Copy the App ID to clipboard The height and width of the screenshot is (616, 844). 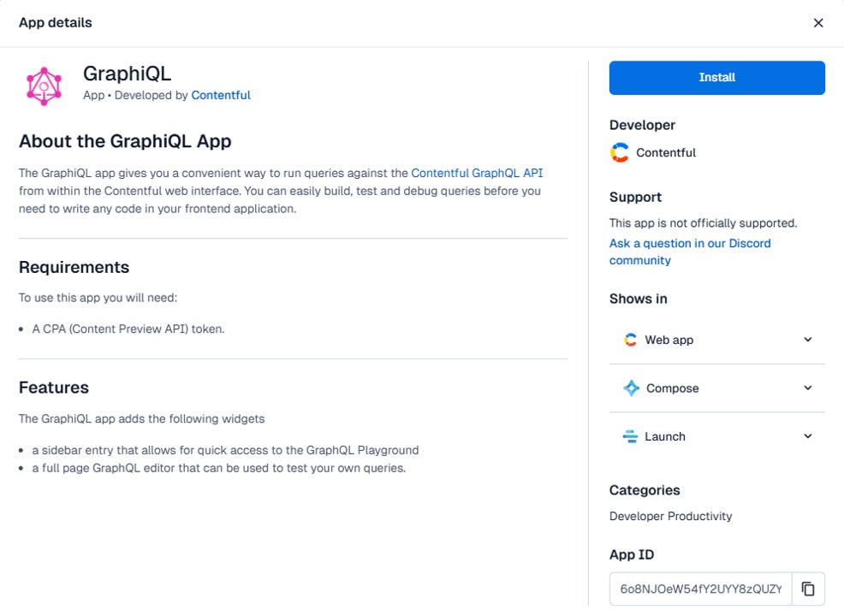pyautogui.click(x=808, y=589)
